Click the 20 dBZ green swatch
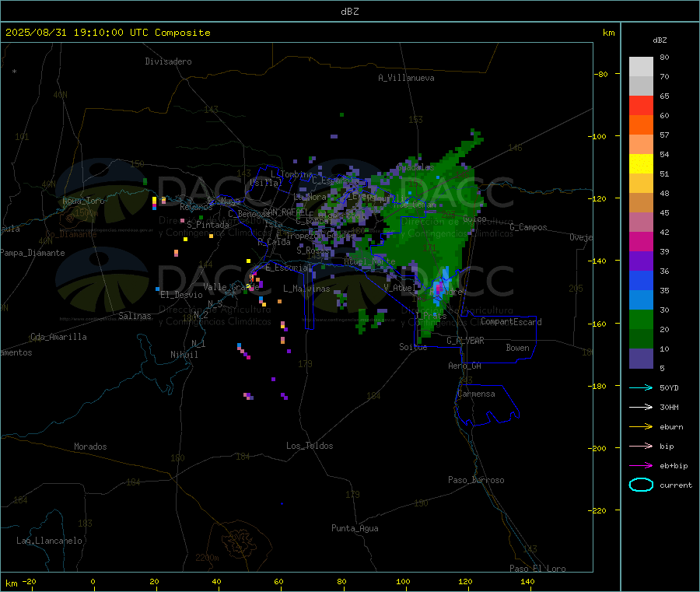This screenshot has width=700, height=592. (641, 320)
